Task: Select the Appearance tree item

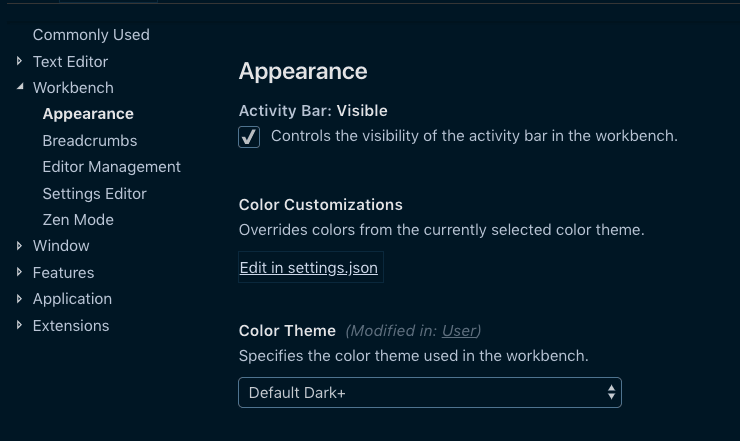Action: 88,114
